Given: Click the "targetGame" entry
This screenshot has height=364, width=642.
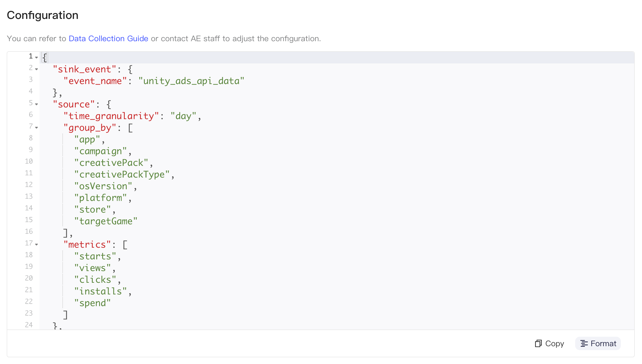Looking at the screenshot, I should [106, 221].
